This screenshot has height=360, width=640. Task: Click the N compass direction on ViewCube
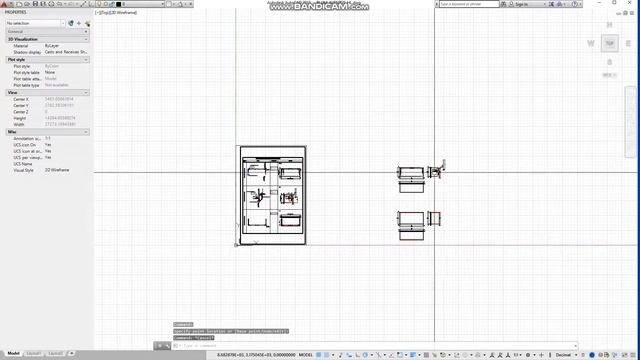point(609,24)
